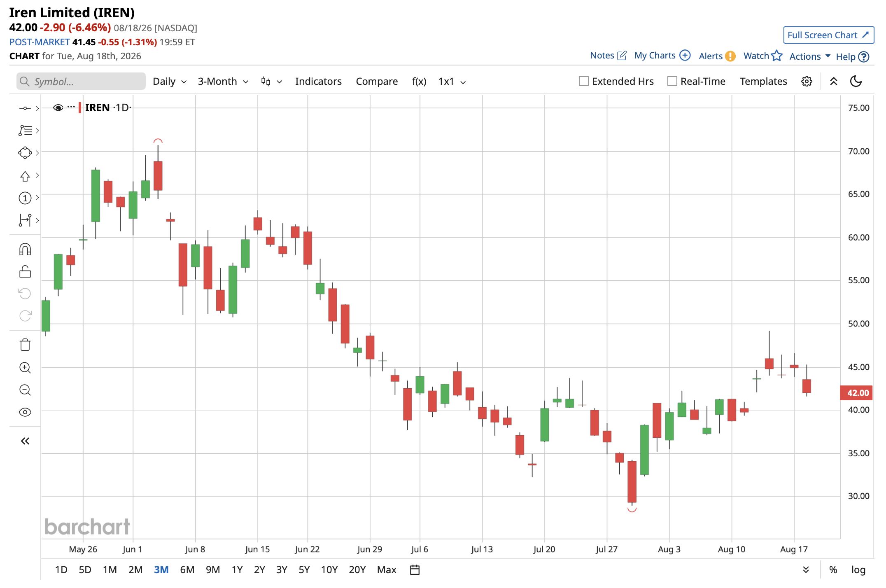
Task: Toggle visibility of all drawings
Action: (25, 412)
